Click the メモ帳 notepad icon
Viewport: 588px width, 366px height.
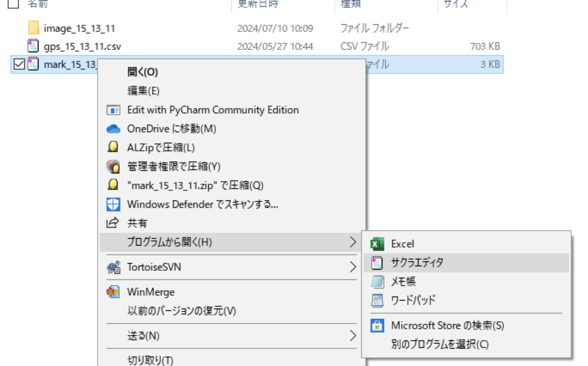(377, 281)
